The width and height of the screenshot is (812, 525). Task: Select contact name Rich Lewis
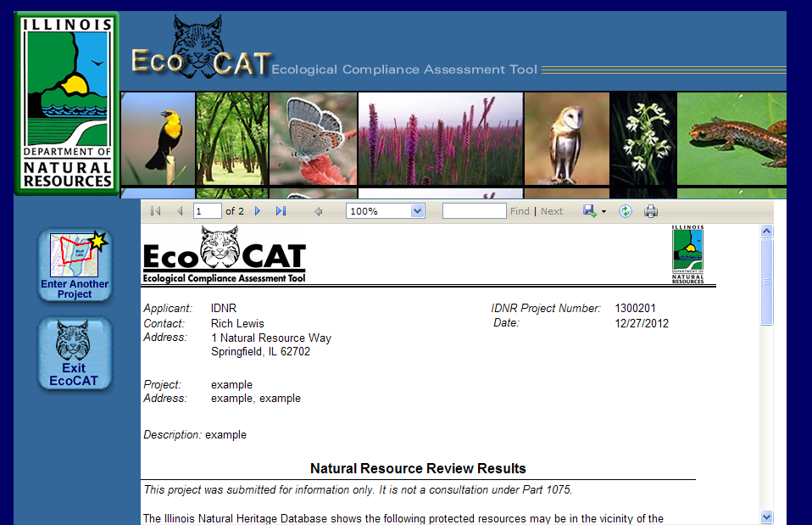pos(237,323)
